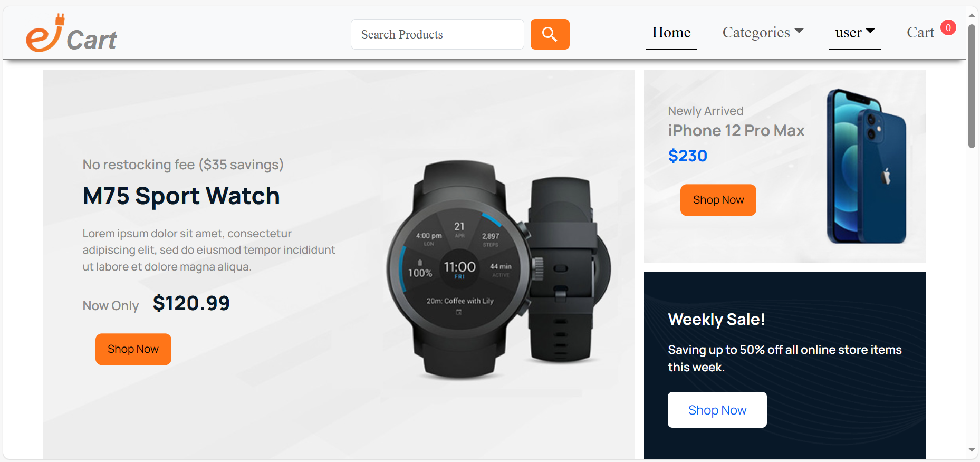Click the M75 Sport Watch title
Viewport: 980px width, 462px height.
pos(181,196)
